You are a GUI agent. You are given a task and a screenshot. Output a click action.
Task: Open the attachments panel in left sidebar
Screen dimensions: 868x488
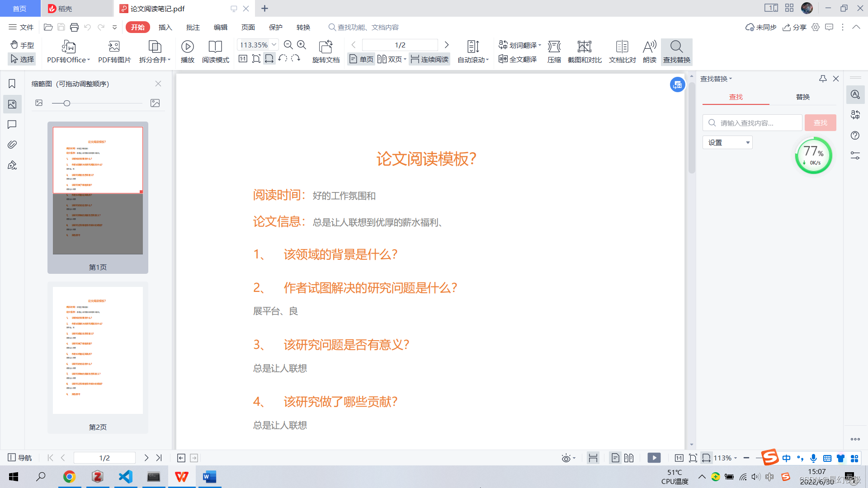pyautogui.click(x=12, y=145)
